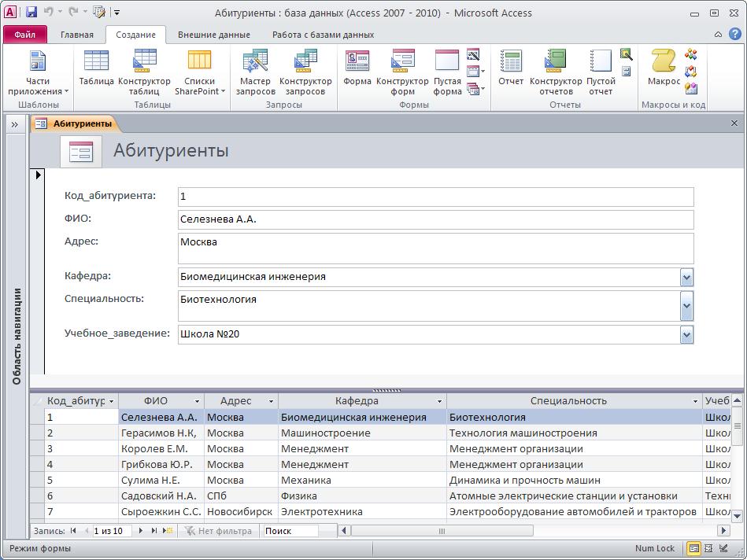Screen dimensions: 747x560
Task: Create a report with the Отчет icon
Action: tap(512, 69)
